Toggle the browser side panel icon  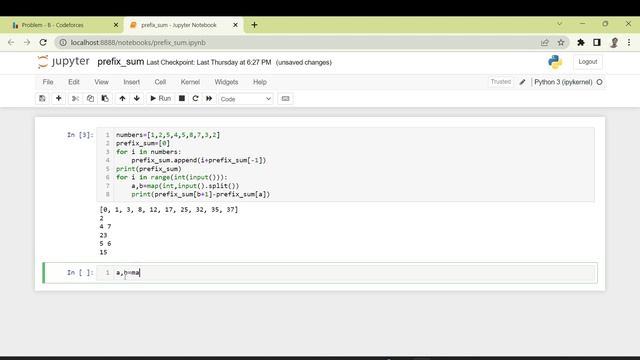[597, 42]
